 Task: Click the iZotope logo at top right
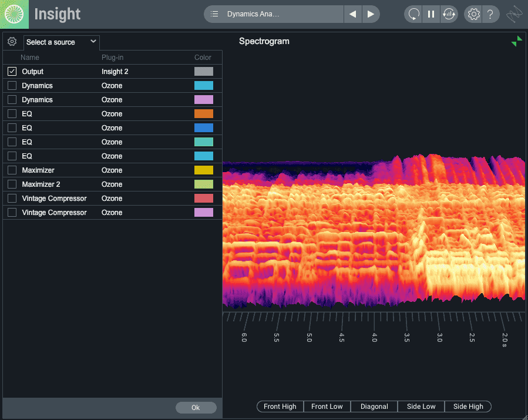514,14
